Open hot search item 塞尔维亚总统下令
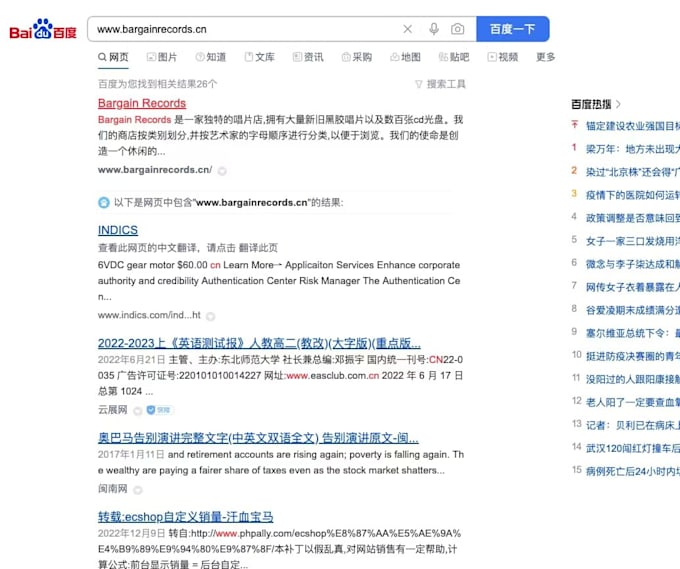 click(x=633, y=333)
